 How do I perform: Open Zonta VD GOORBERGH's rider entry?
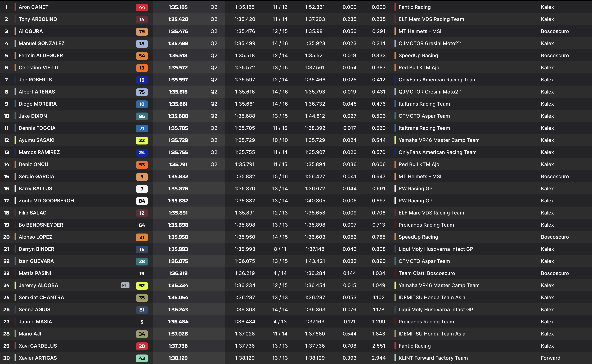tap(46, 201)
